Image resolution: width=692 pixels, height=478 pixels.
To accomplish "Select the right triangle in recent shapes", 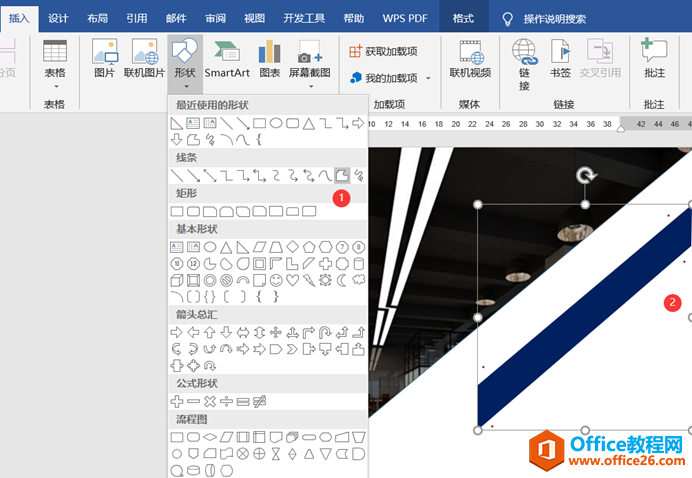I will 177,123.
